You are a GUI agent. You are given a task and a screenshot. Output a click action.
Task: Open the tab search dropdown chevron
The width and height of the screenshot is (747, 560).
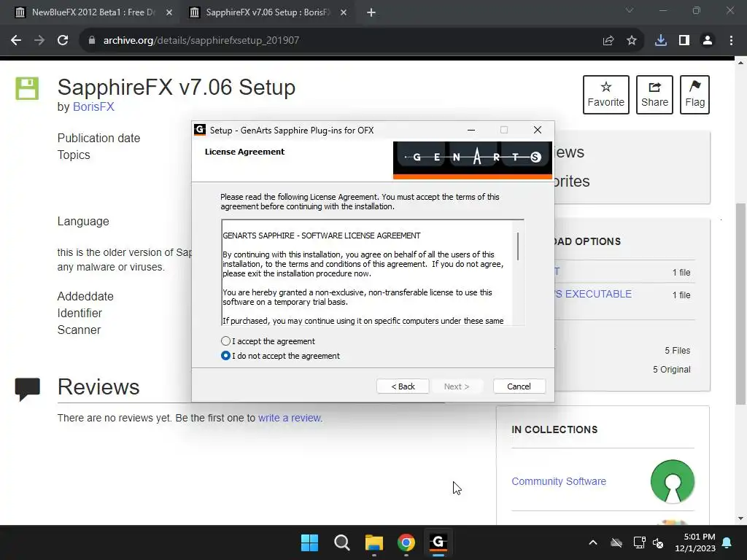coord(630,10)
